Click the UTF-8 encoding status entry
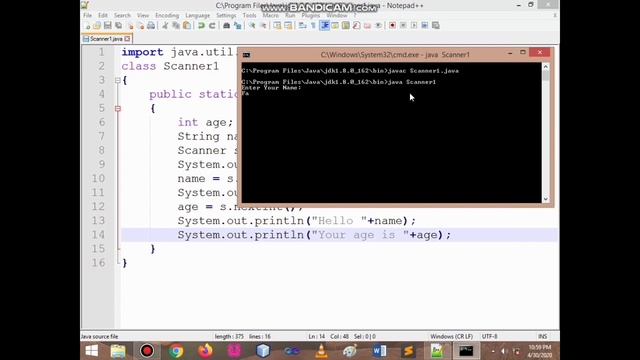The image size is (640, 360). coord(489,337)
